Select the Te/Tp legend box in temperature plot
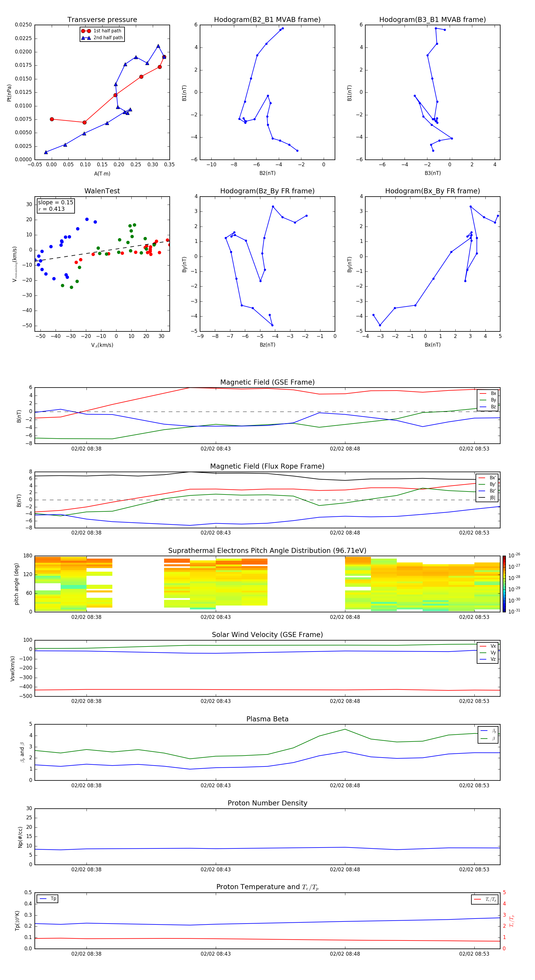This screenshot has width=535, height=980. (485, 899)
